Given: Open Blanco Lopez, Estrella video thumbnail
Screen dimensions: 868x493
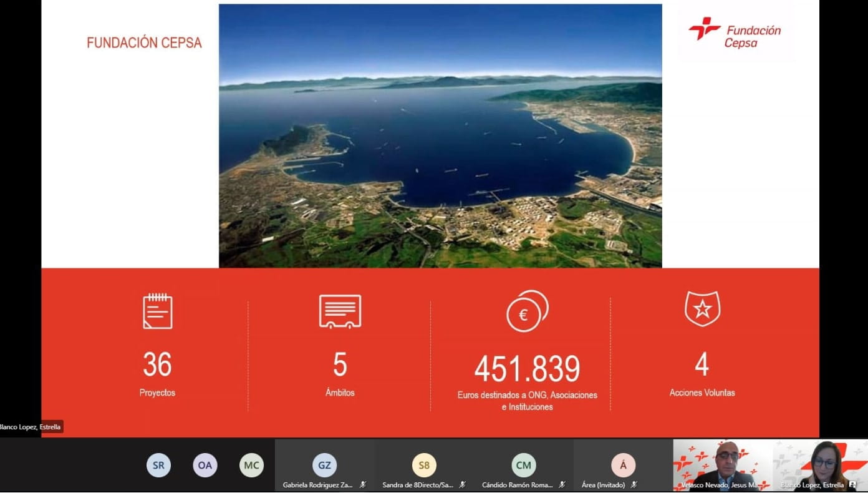Looking at the screenshot, I should pyautogui.click(x=821, y=465).
